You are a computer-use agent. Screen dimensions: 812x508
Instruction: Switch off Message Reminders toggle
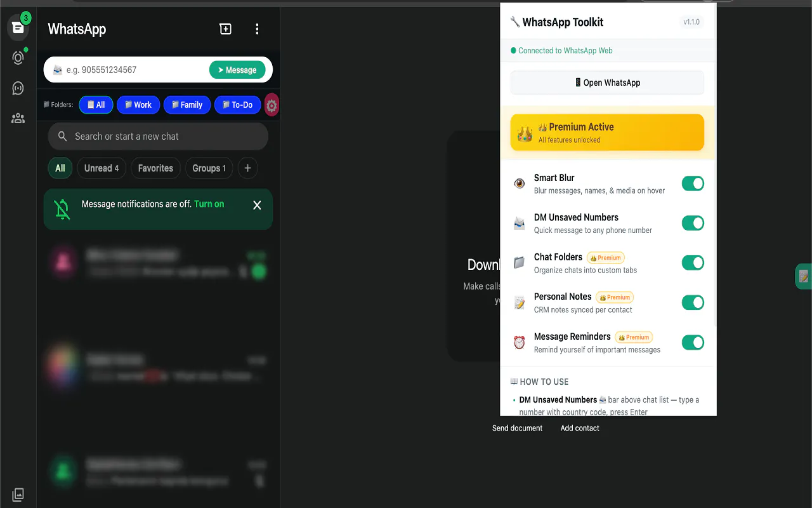point(693,342)
